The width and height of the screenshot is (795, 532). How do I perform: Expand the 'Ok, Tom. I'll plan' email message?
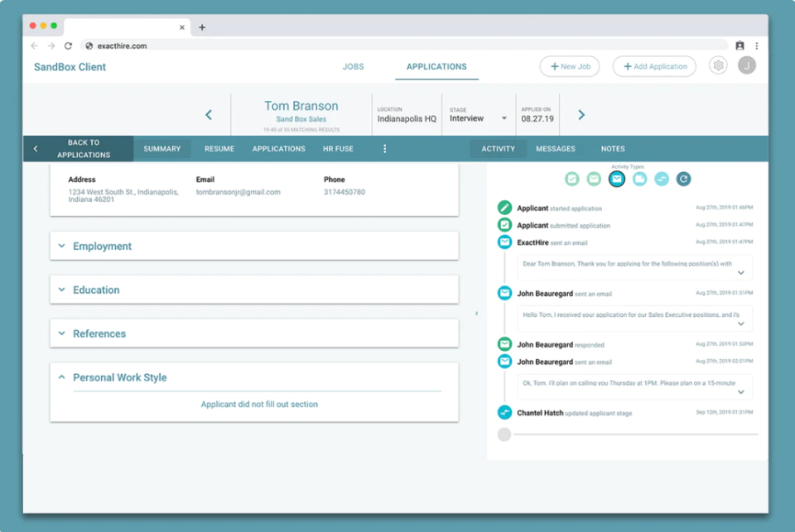point(740,391)
